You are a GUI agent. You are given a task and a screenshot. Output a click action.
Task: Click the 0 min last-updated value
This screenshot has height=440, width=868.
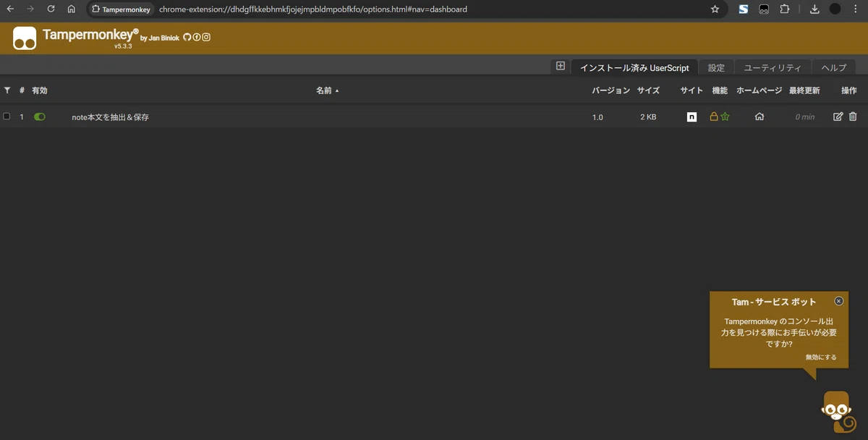(x=804, y=117)
